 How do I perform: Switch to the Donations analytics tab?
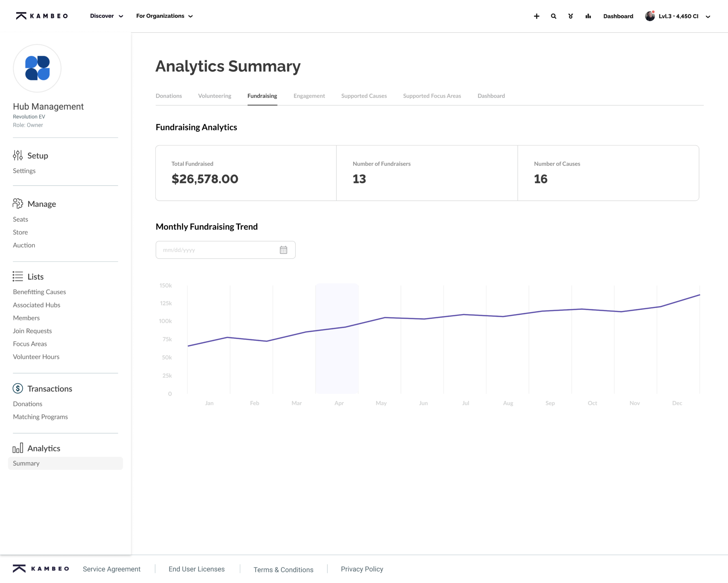(168, 96)
